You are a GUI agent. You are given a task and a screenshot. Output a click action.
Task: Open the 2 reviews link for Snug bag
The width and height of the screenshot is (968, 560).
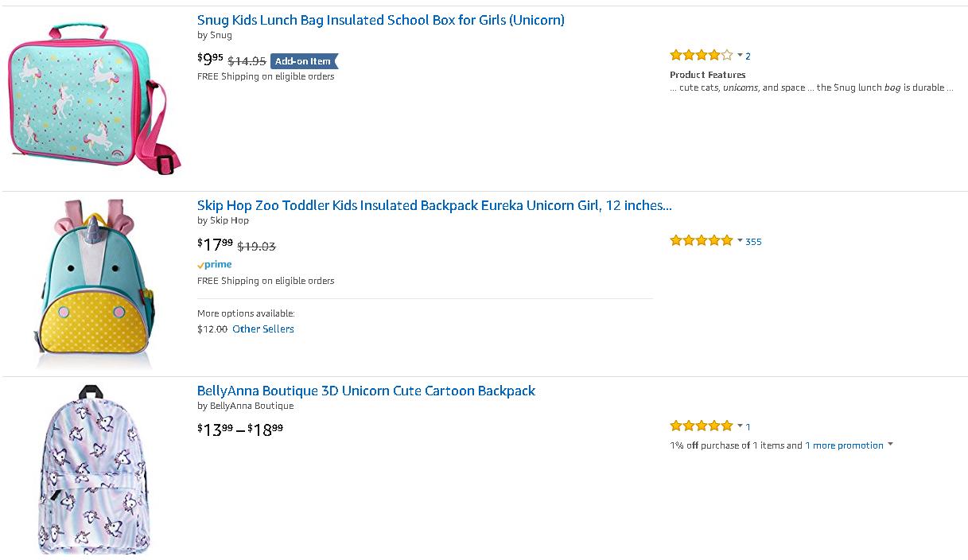pyautogui.click(x=748, y=56)
